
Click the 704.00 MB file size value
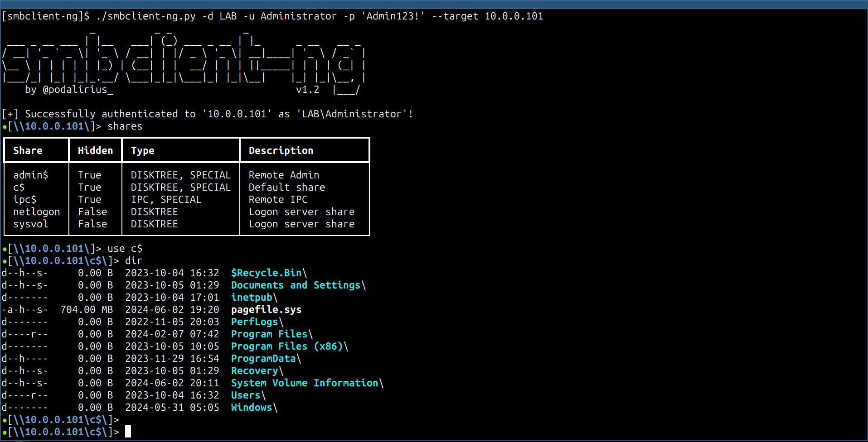click(x=87, y=310)
